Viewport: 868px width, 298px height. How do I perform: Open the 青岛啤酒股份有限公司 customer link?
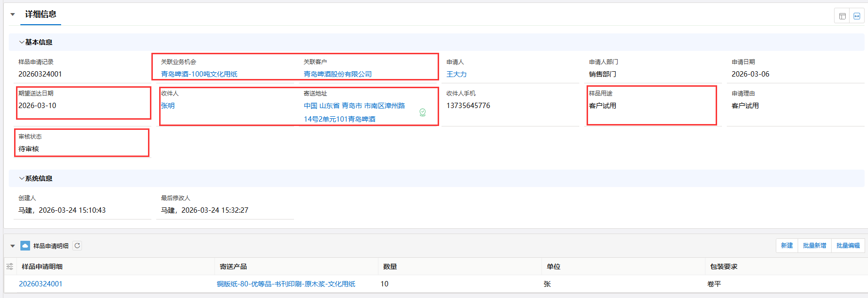point(337,74)
